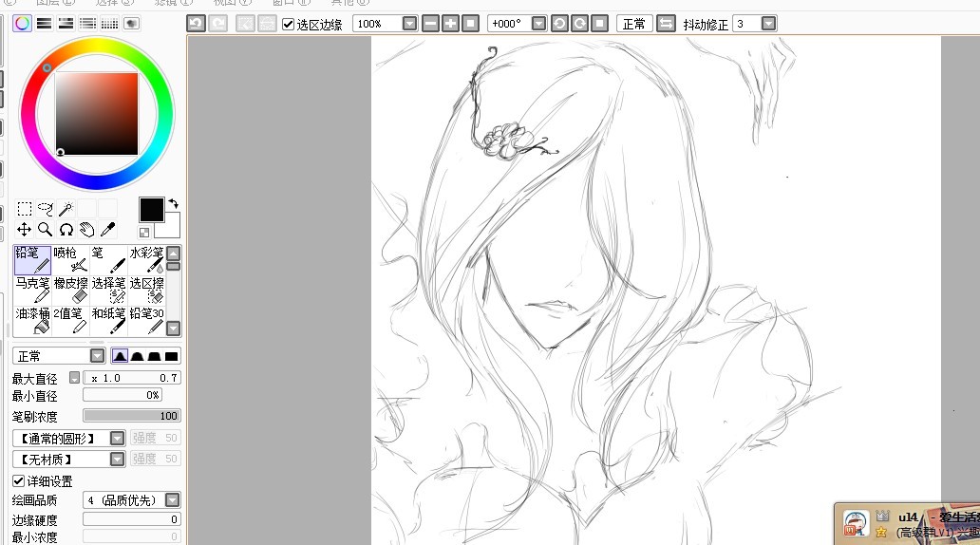The height and width of the screenshot is (545, 980).
Task: Open the 【无材质】 texture dropdown
Action: tap(117, 460)
